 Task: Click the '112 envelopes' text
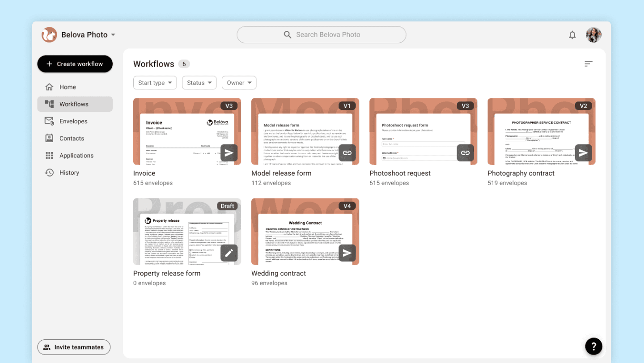271,183
